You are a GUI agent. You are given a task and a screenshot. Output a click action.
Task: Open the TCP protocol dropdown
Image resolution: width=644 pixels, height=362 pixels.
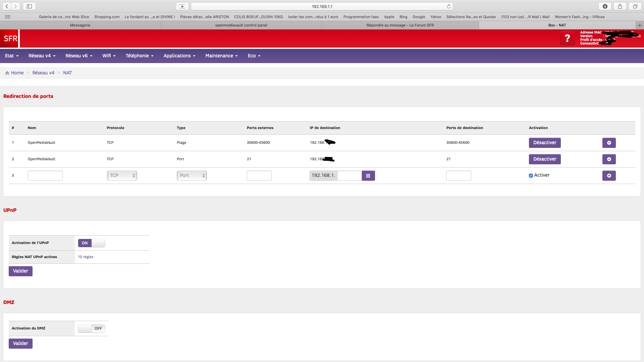coord(122,176)
